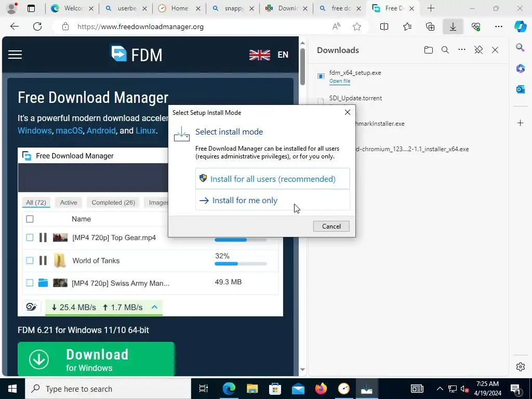
Task: Toggle the snail speed mode icon
Action: (x=31, y=307)
